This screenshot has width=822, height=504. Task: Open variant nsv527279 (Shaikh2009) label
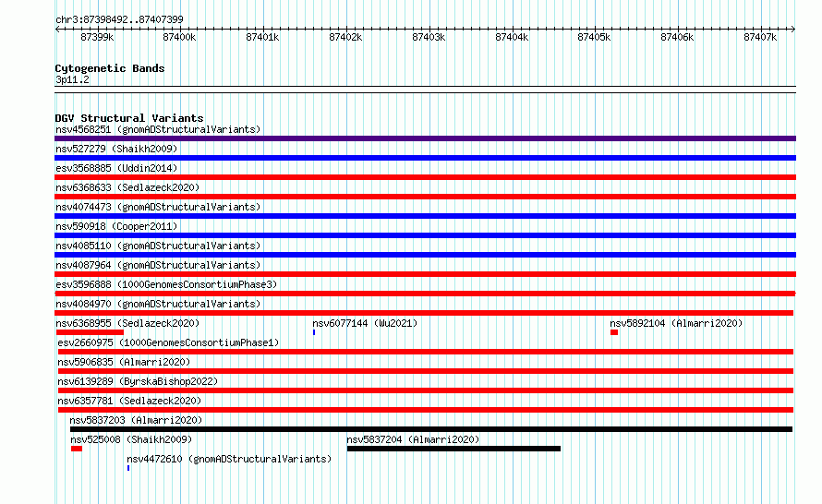click(x=116, y=149)
